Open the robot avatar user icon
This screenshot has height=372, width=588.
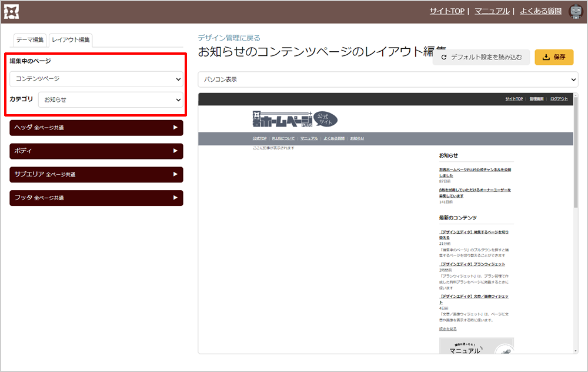576,11
